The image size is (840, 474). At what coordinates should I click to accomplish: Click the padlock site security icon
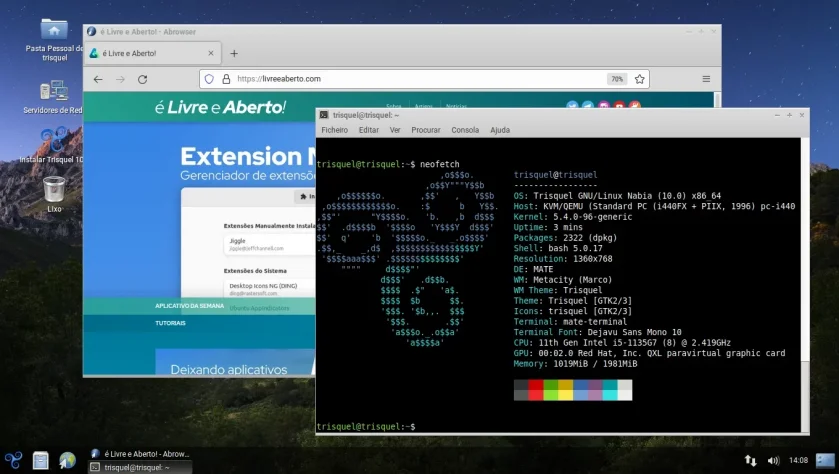pos(226,79)
